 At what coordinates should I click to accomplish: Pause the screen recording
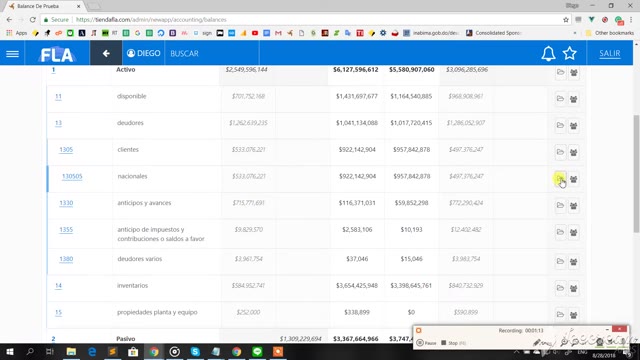tap(427, 343)
